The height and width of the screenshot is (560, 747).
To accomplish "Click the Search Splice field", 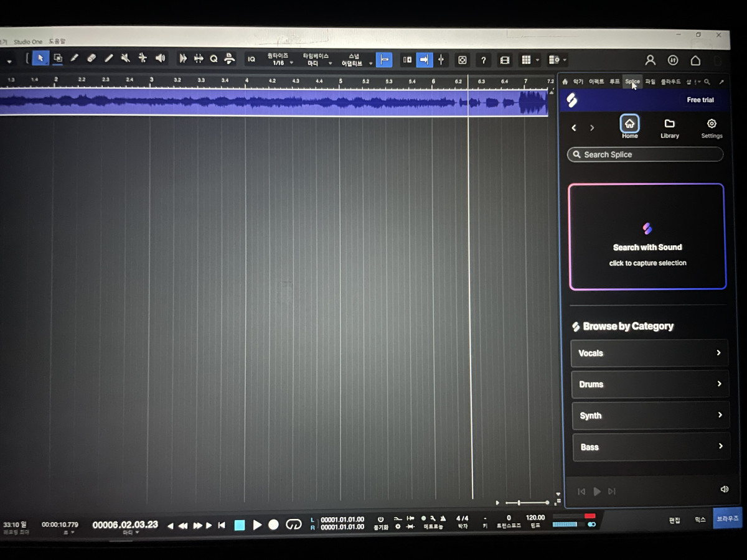I will (646, 154).
